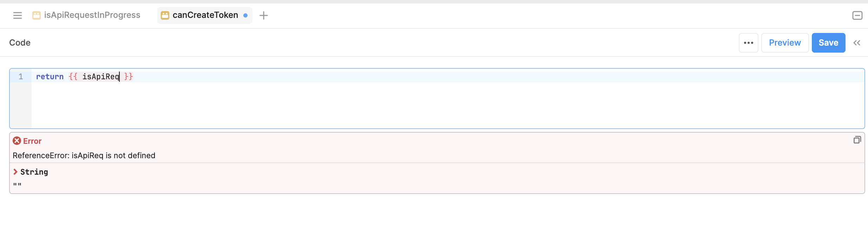This screenshot has height=235, width=868.
Task: Click the red Error status icon
Action: 17,141
